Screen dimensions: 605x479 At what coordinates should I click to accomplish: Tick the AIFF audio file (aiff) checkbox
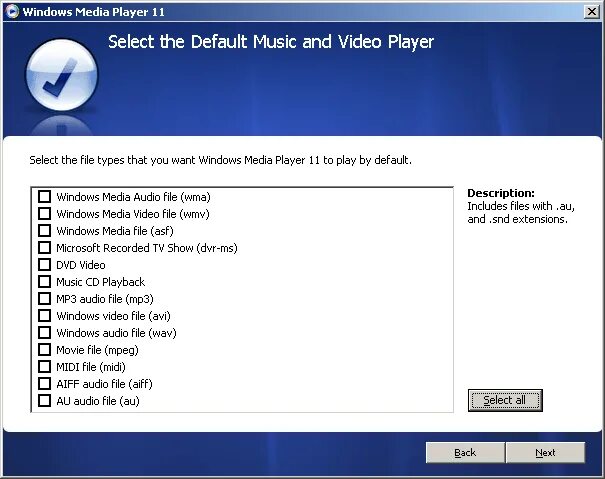pyautogui.click(x=44, y=383)
